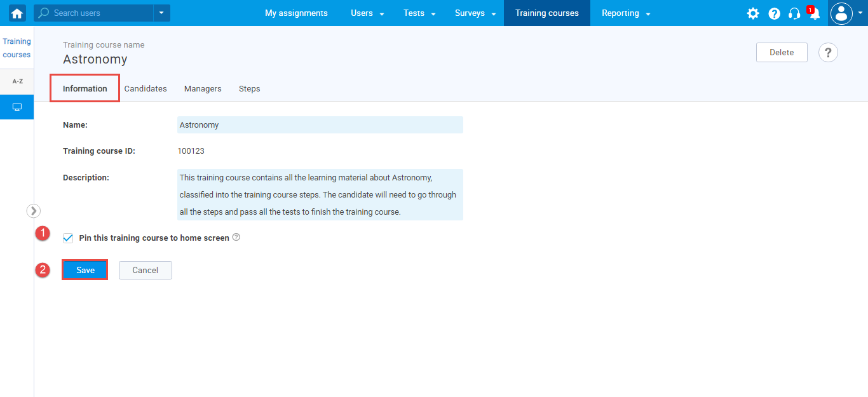This screenshot has height=397, width=868.
Task: Save the training course changes
Action: point(85,270)
